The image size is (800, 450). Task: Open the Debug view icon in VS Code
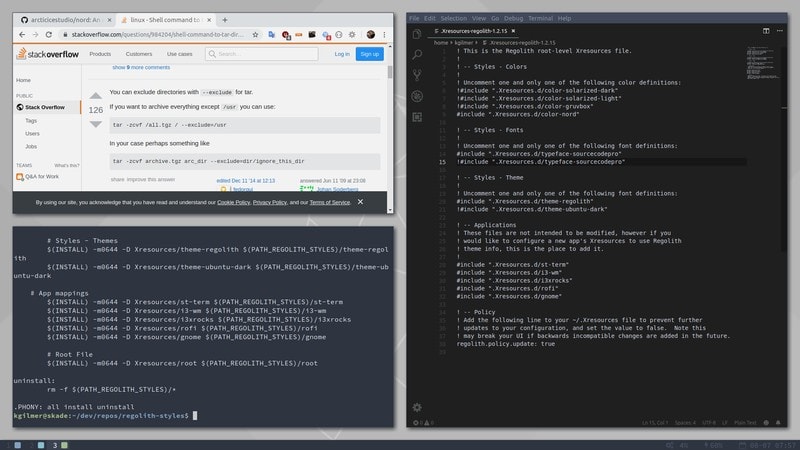[x=417, y=96]
